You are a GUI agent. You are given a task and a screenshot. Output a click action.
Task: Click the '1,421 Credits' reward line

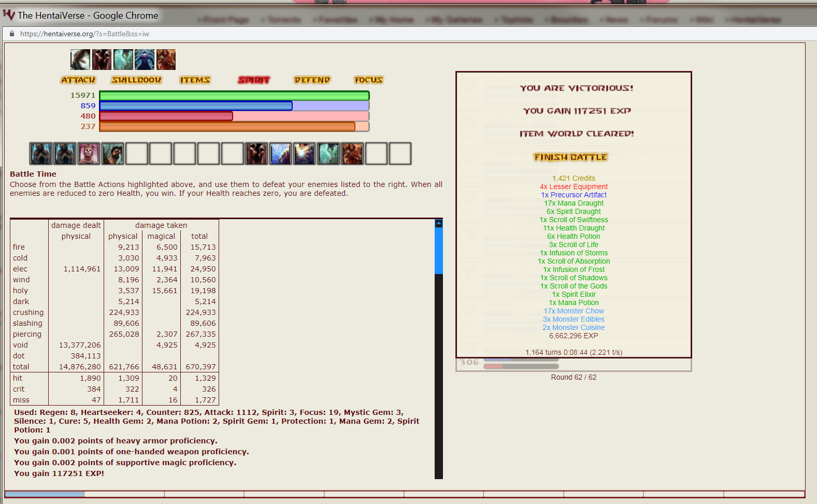point(574,178)
